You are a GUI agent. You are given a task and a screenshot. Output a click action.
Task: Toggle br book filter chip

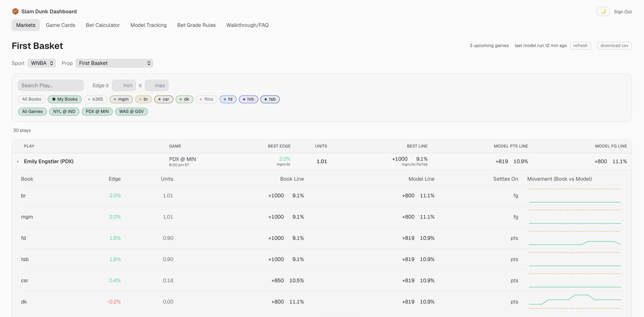144,99
